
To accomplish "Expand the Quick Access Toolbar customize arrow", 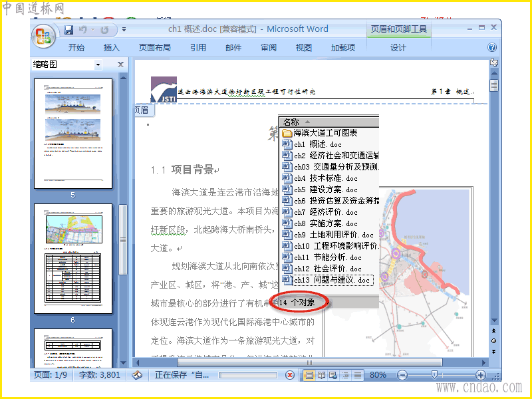I will pos(124,29).
